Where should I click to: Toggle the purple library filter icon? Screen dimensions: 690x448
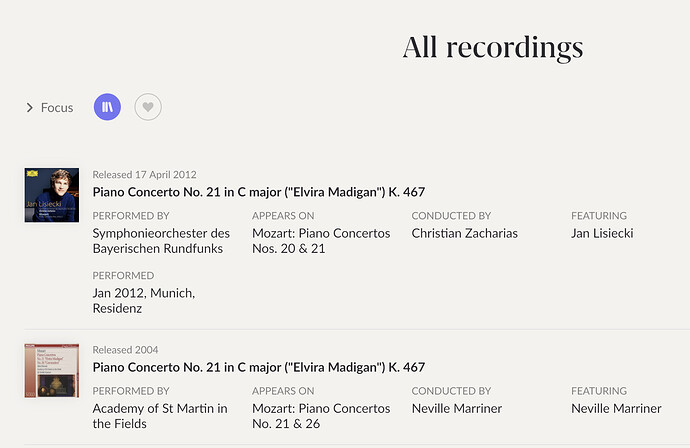(107, 107)
